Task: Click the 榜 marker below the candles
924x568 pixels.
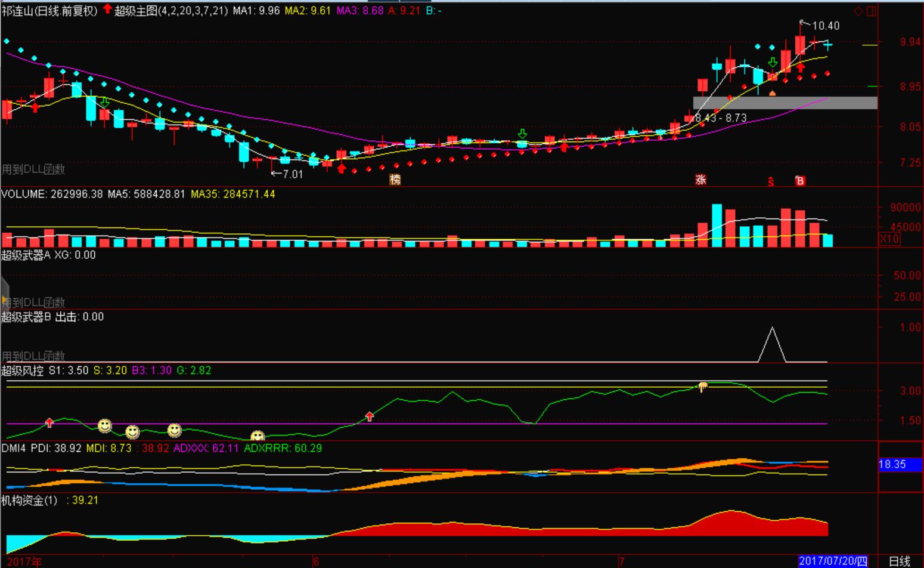Action: point(395,180)
